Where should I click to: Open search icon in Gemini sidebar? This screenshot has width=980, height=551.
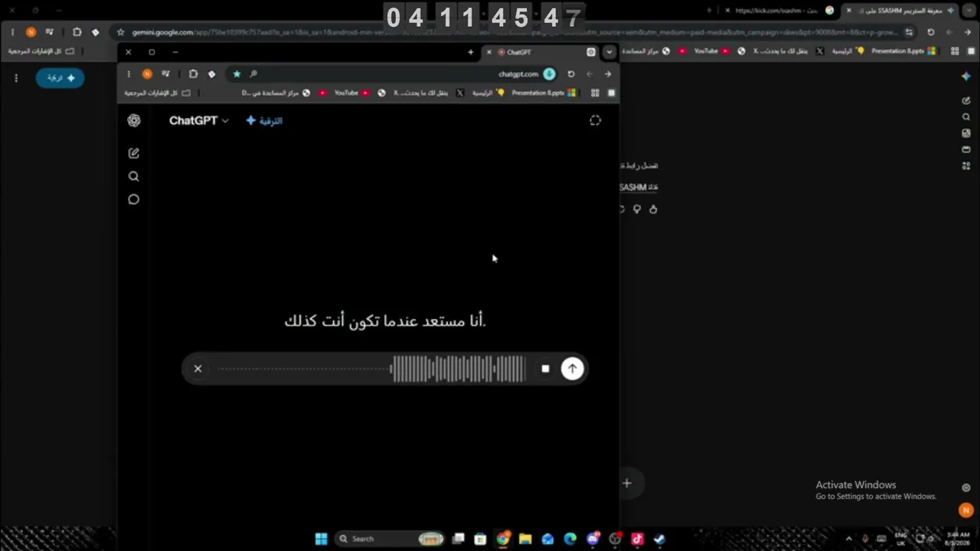(966, 117)
